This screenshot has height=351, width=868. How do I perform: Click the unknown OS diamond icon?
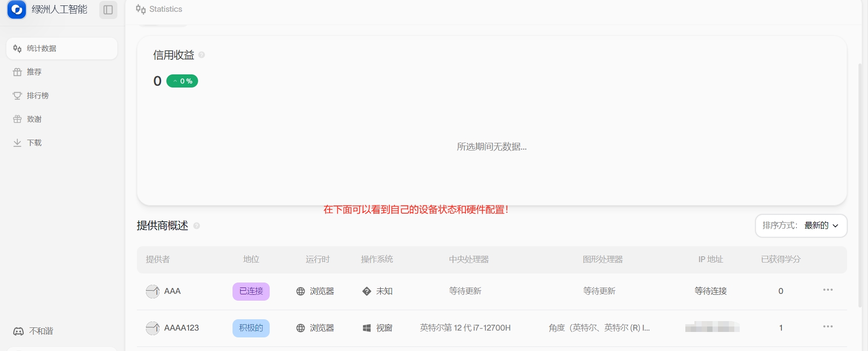(x=367, y=292)
